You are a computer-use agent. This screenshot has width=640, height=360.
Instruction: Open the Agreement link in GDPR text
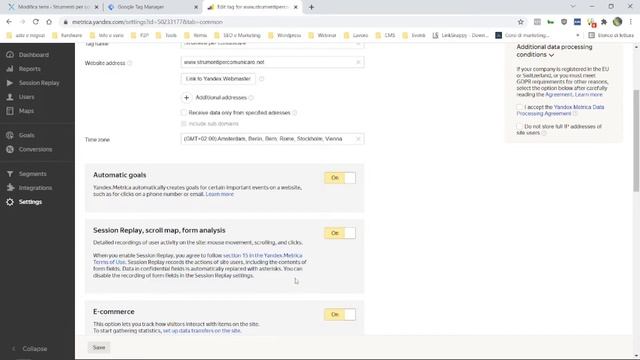[559, 95]
